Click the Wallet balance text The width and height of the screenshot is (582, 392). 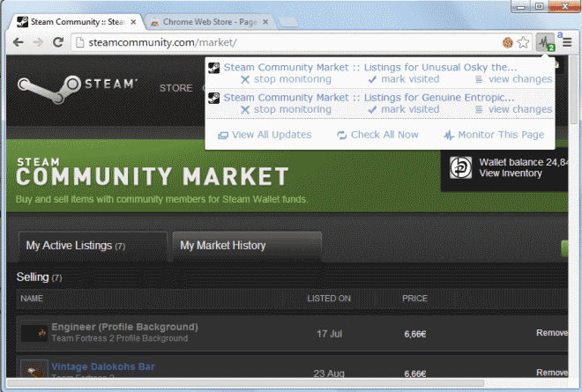pos(523,162)
